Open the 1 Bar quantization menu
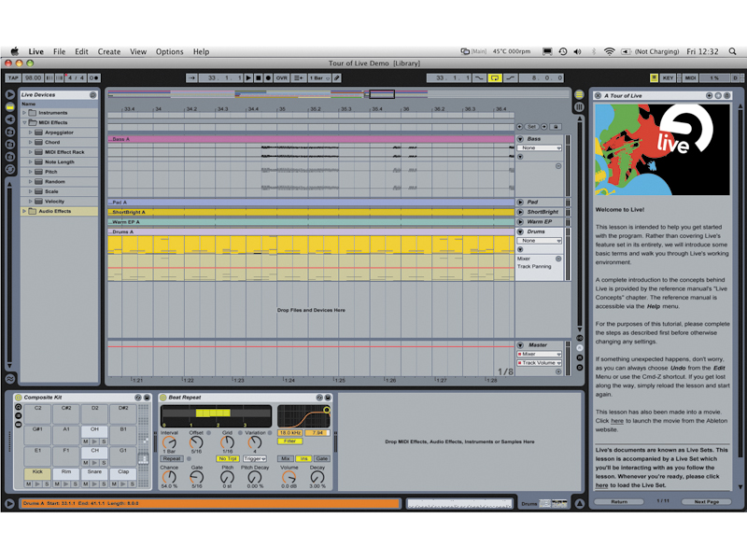Image resolution: width=747 pixels, height=560 pixels. pyautogui.click(x=319, y=77)
